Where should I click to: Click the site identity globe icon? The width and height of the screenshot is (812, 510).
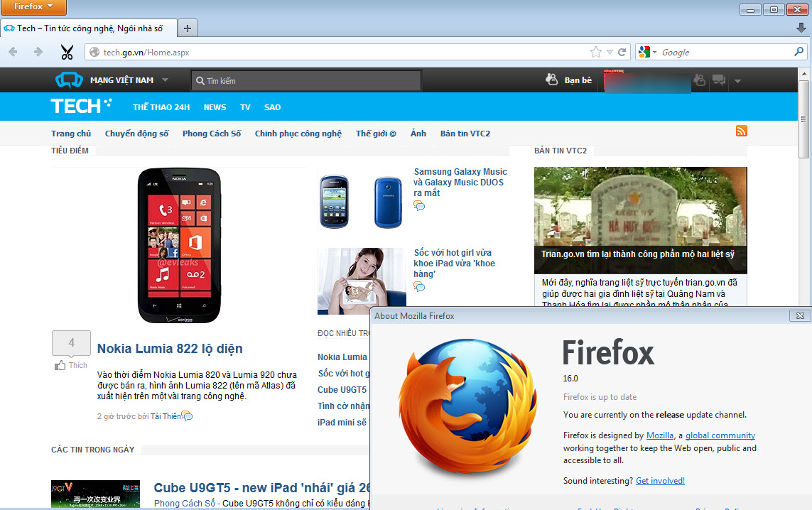tap(94, 53)
